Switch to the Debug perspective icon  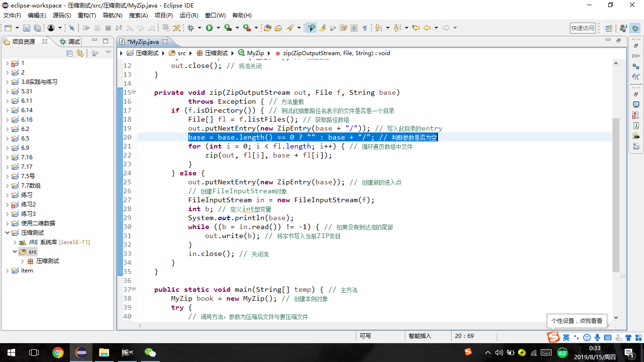(635, 28)
